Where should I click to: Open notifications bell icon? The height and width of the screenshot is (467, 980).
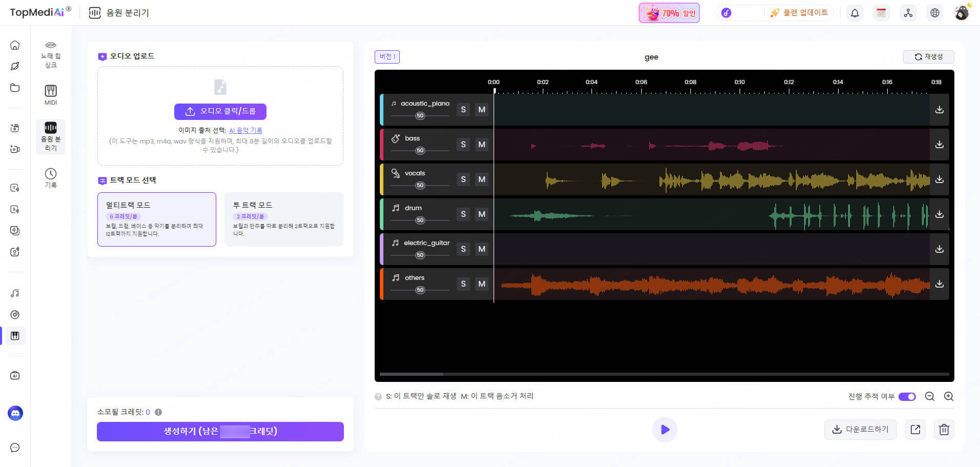coord(855,13)
